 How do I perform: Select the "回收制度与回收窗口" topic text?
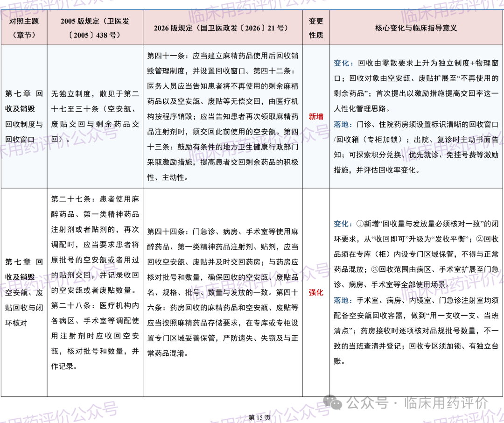pyautogui.click(x=24, y=132)
